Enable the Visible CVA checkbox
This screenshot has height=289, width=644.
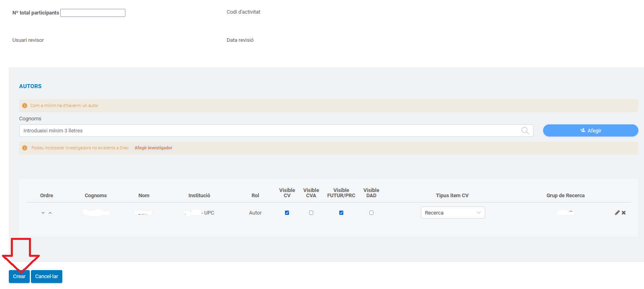point(311,213)
